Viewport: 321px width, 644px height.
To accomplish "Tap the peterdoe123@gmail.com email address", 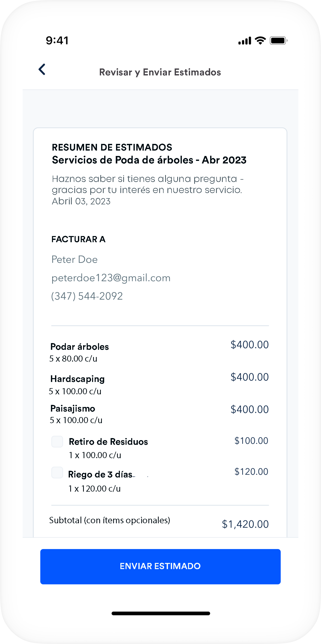I will click(x=111, y=278).
